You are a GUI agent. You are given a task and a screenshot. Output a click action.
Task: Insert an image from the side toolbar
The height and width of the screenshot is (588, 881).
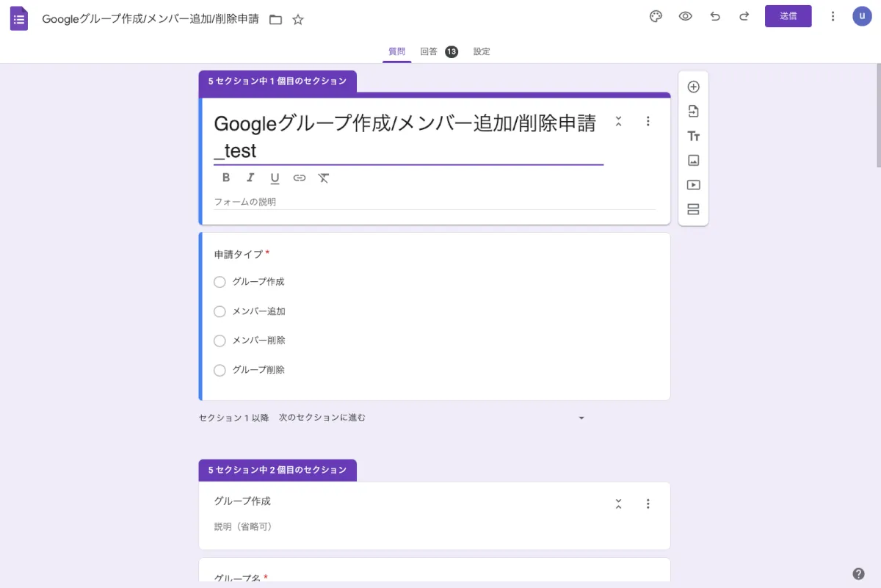click(693, 161)
